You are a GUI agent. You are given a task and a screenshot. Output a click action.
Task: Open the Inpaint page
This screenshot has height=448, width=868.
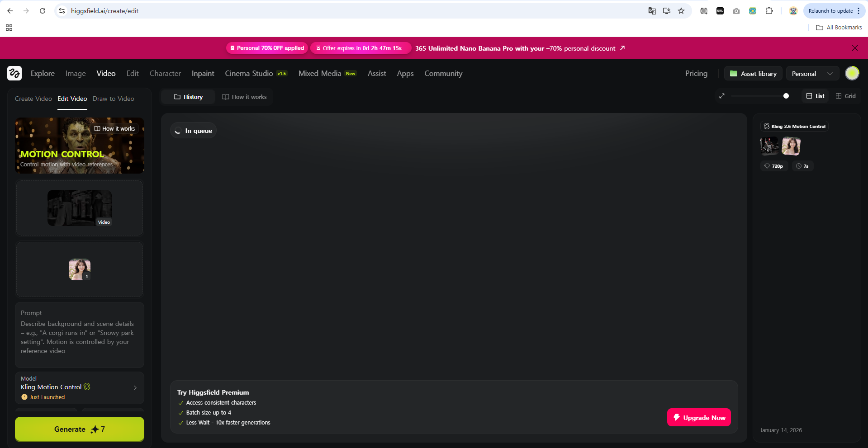(203, 73)
